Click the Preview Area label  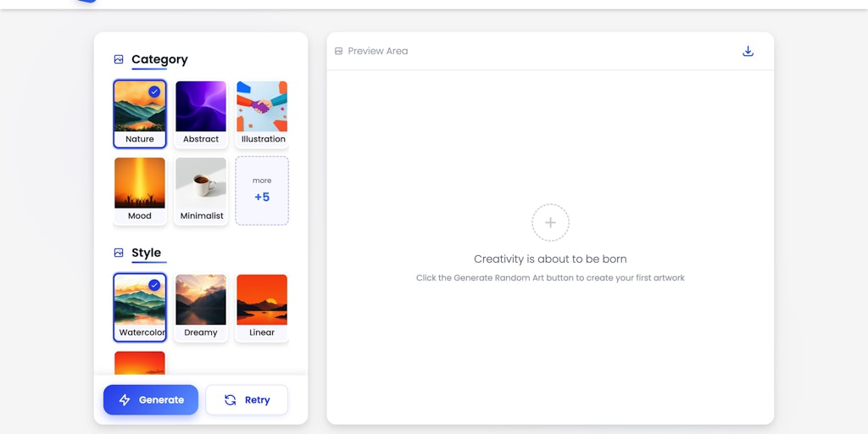[x=377, y=51]
